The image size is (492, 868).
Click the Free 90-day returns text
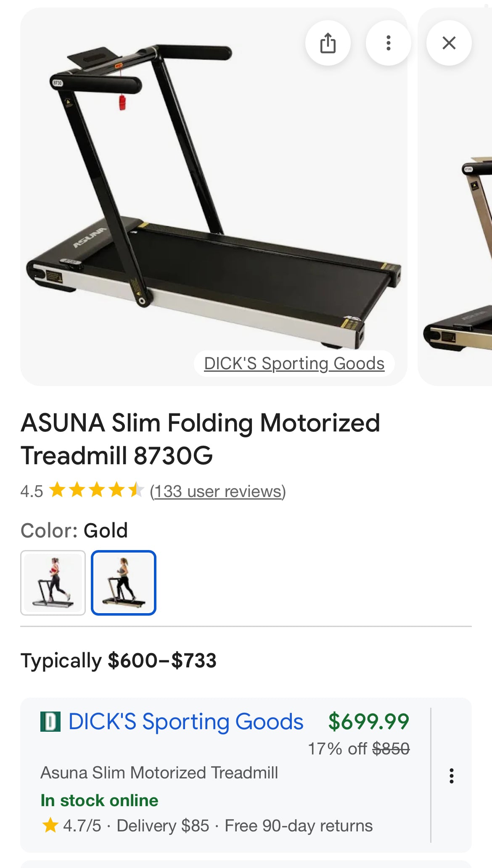coord(299,826)
